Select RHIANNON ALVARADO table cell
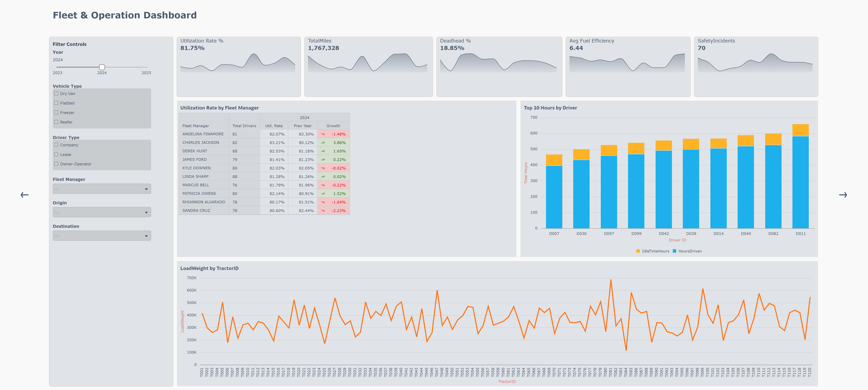This screenshot has height=390, width=868. [x=204, y=202]
